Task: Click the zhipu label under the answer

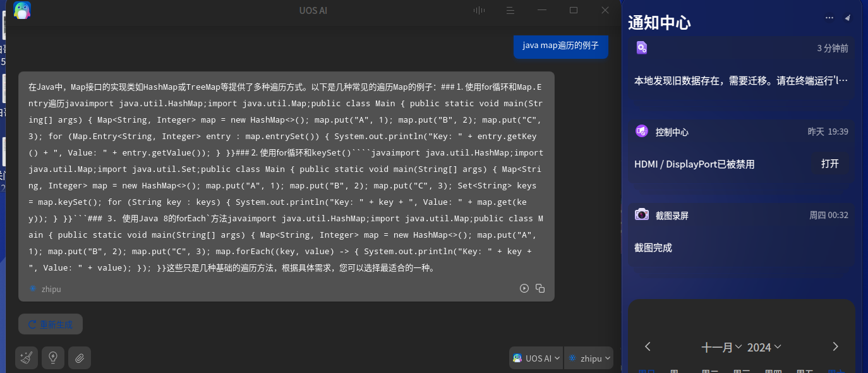Action: [51, 289]
